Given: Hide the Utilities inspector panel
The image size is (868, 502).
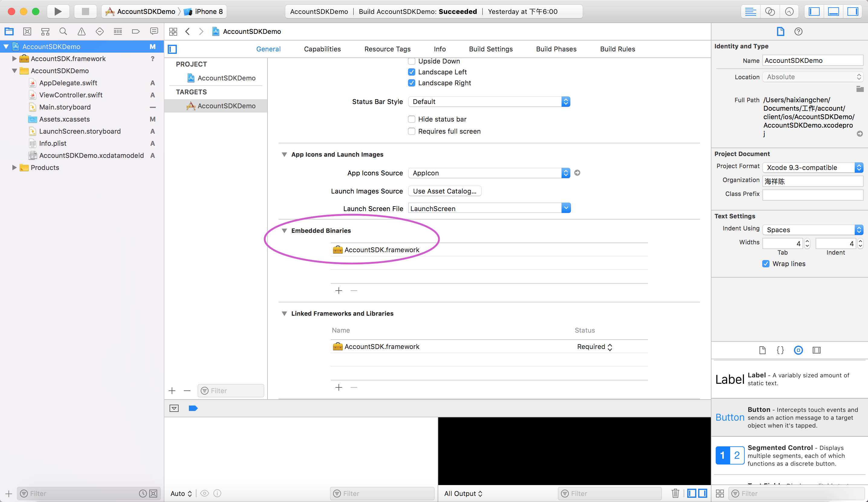Looking at the screenshot, I should [x=853, y=11].
